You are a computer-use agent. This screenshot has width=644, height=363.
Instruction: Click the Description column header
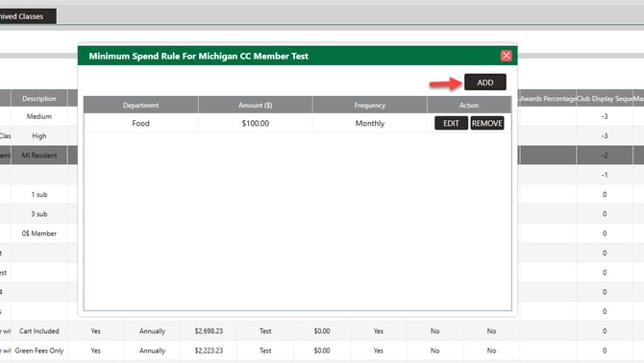click(39, 99)
